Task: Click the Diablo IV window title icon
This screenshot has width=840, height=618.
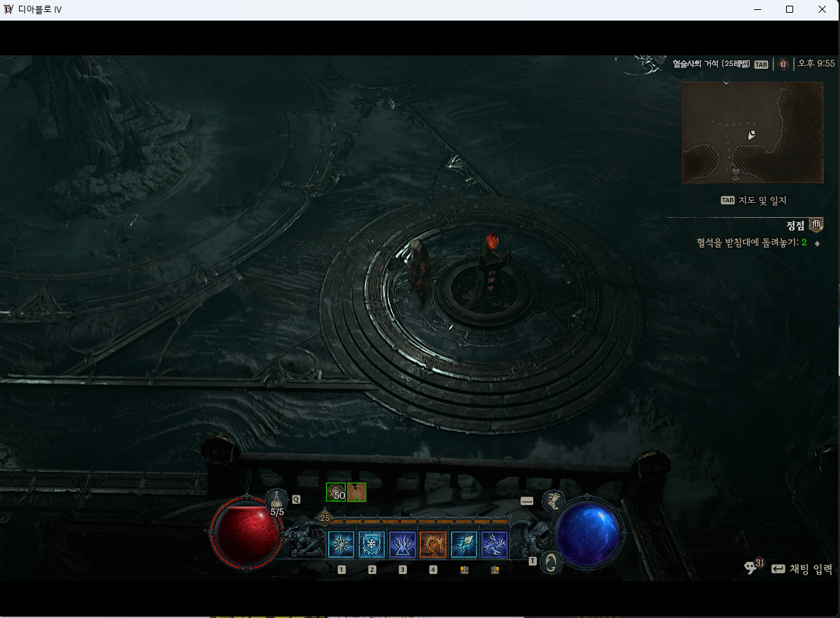Action: pyautogui.click(x=8, y=9)
